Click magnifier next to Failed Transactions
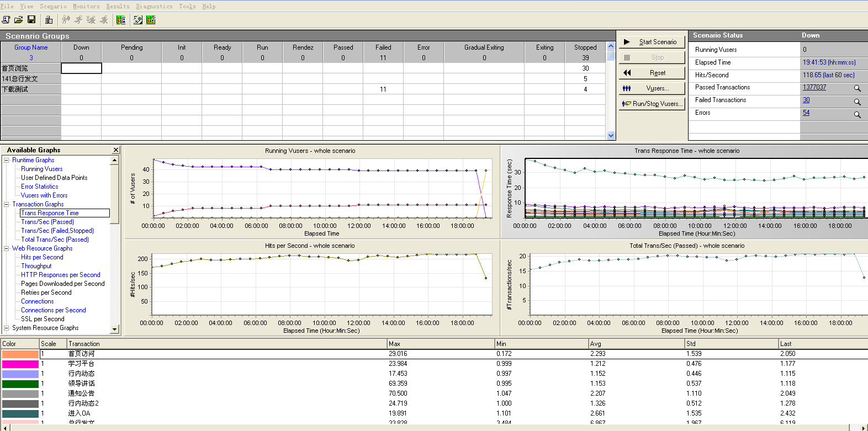This screenshot has width=868, height=431. (858, 102)
